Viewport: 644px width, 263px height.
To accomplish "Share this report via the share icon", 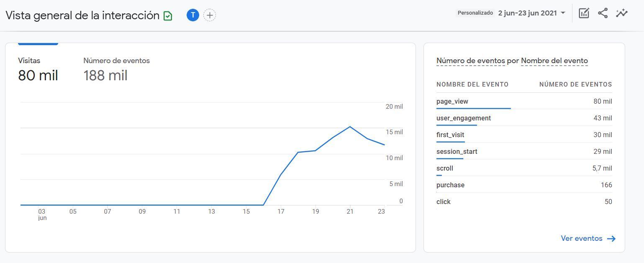I will pos(603,13).
